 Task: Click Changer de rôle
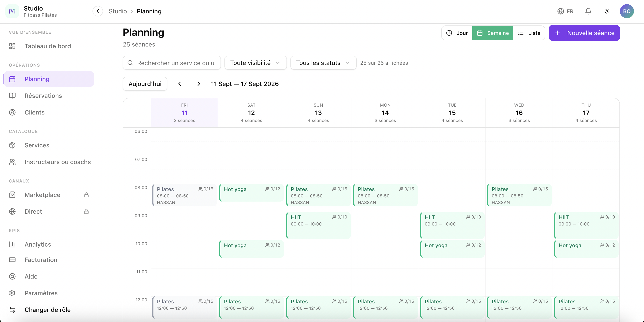click(x=49, y=310)
